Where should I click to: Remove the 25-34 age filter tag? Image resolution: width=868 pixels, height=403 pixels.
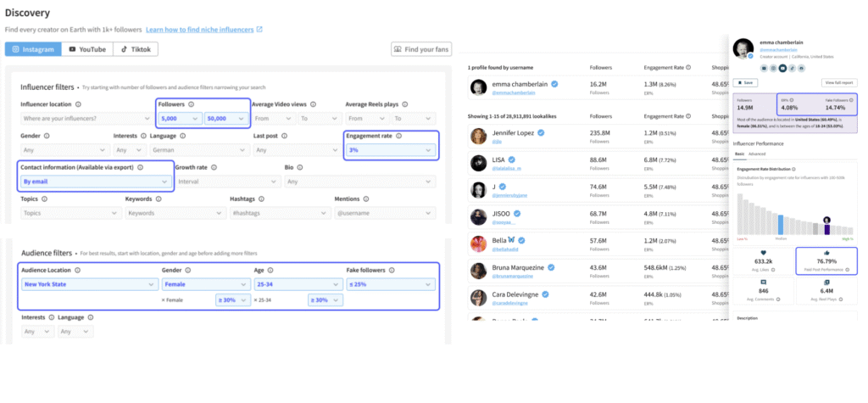[x=256, y=300]
